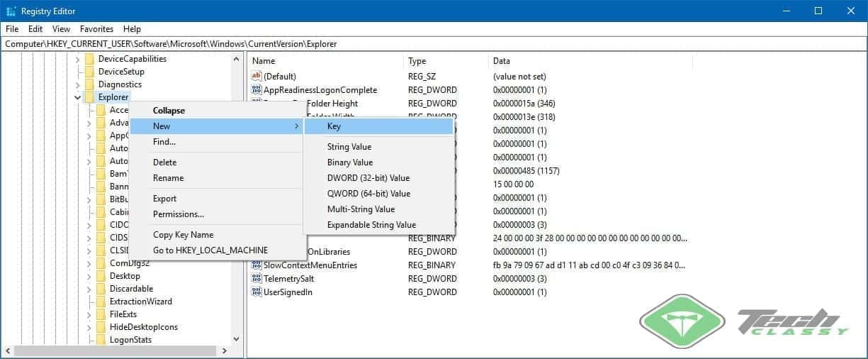Maximize the Registry Editor window
This screenshot has width=868, height=359.
818,11
